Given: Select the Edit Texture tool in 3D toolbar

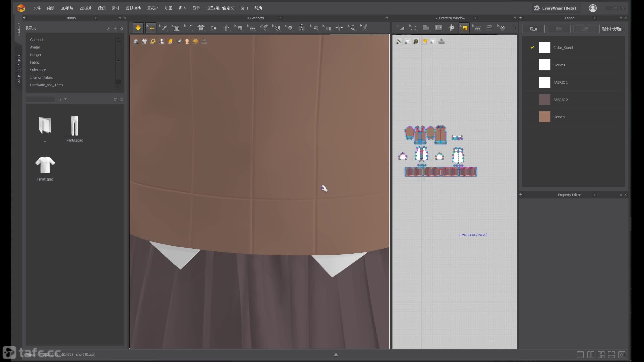Looking at the screenshot, I should click(276, 28).
